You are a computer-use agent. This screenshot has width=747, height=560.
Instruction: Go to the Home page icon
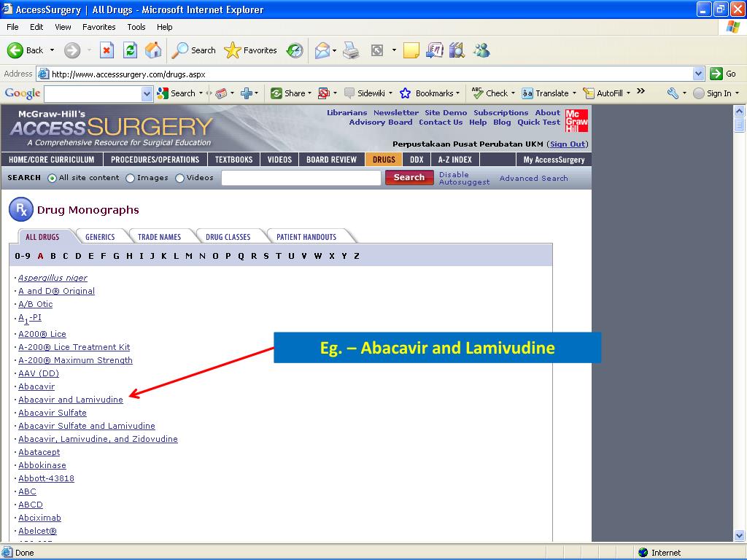(x=153, y=50)
